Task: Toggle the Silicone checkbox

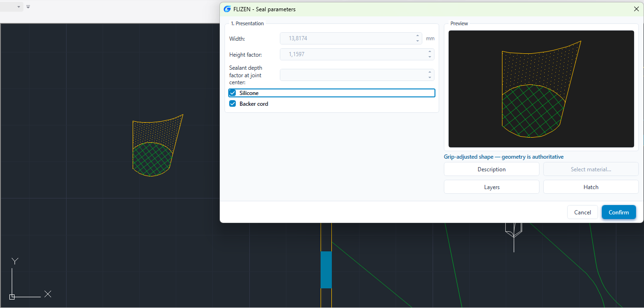Action: (x=232, y=93)
